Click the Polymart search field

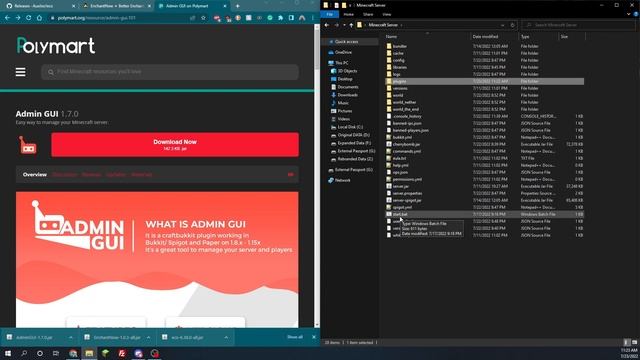coord(169,72)
